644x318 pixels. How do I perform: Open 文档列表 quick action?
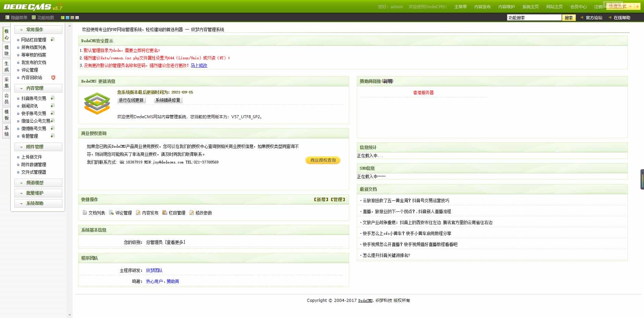94,213
